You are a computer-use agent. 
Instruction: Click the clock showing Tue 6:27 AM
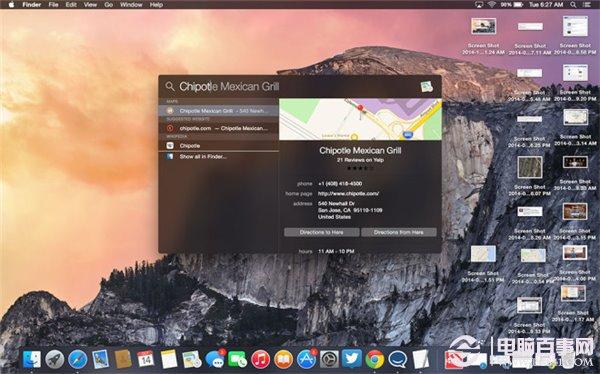coord(546,5)
